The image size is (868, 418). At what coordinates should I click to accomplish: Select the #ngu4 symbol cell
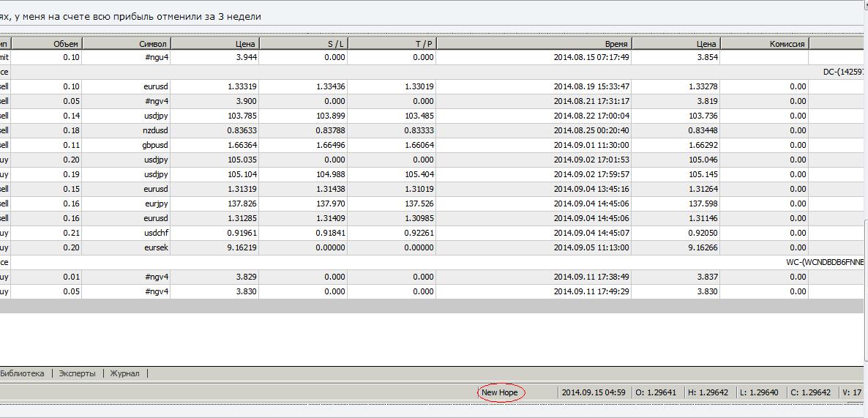(156, 57)
